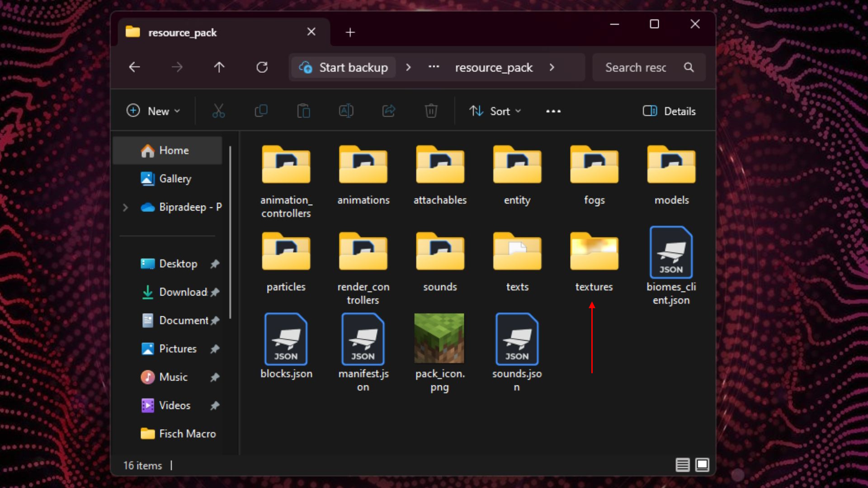The height and width of the screenshot is (488, 868).
Task: Add a new tab
Action: (350, 32)
